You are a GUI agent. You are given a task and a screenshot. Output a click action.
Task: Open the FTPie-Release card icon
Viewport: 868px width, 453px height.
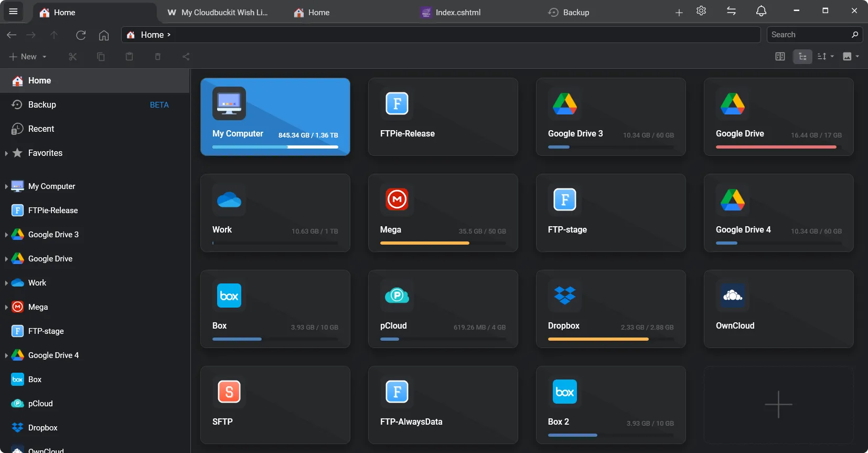pos(397,103)
